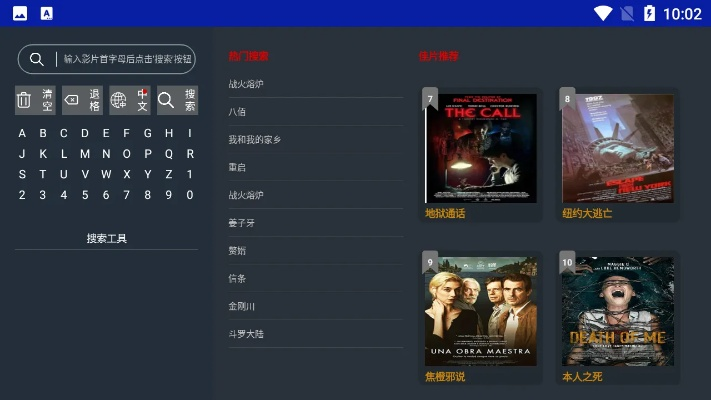711x400 pixels.
Task: Open The Call movie poster
Action: click(481, 148)
